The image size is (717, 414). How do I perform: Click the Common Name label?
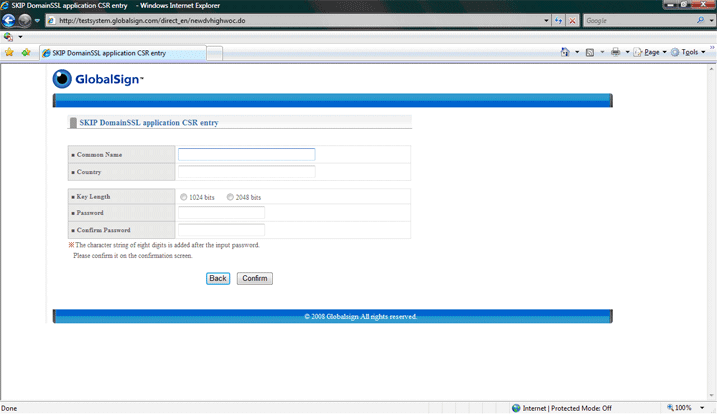pos(99,155)
